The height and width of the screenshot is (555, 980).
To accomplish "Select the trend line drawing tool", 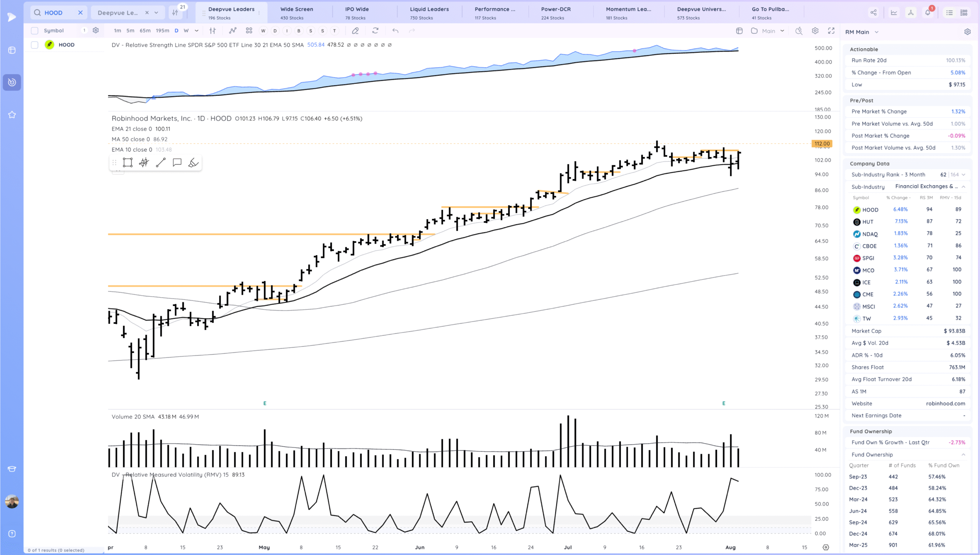I will click(x=161, y=163).
